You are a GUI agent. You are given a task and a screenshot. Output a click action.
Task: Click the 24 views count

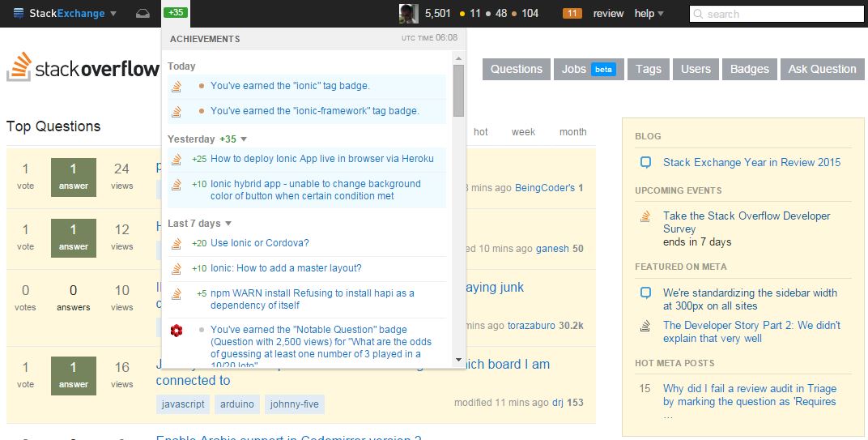[x=121, y=176]
